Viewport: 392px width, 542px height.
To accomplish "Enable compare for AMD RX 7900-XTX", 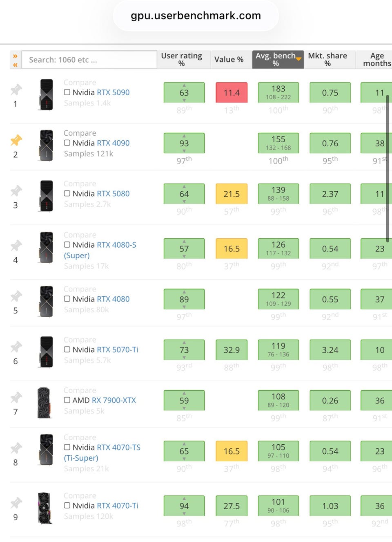I will (67, 400).
